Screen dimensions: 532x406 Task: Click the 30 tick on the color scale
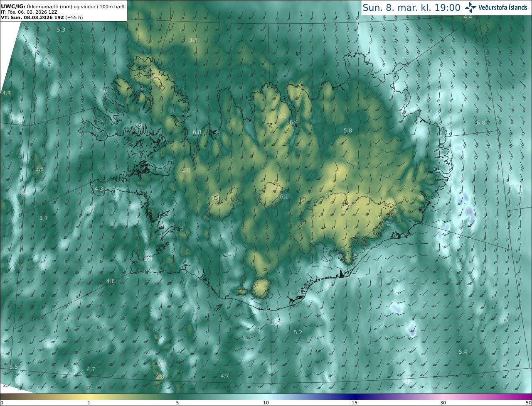tap(443, 403)
